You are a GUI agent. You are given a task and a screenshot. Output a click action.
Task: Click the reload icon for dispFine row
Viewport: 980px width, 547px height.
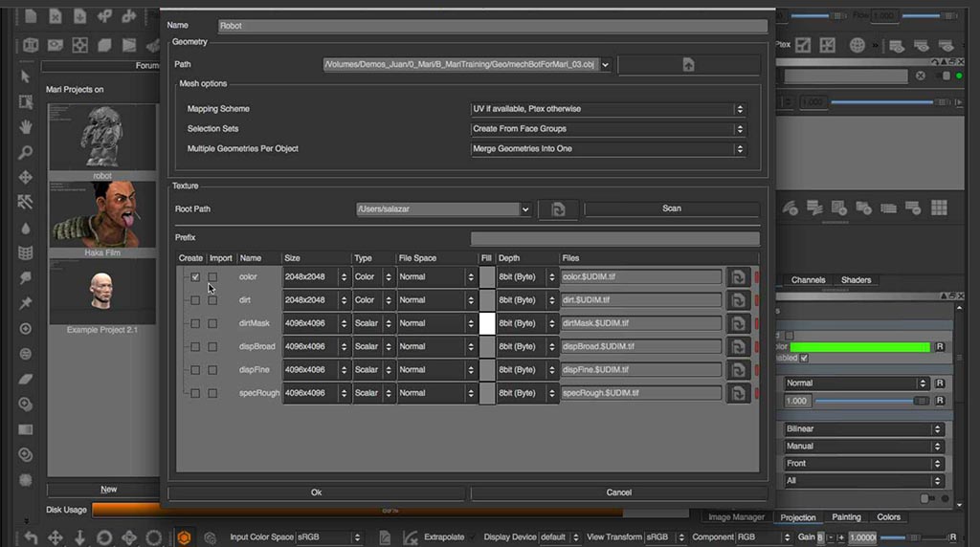738,370
